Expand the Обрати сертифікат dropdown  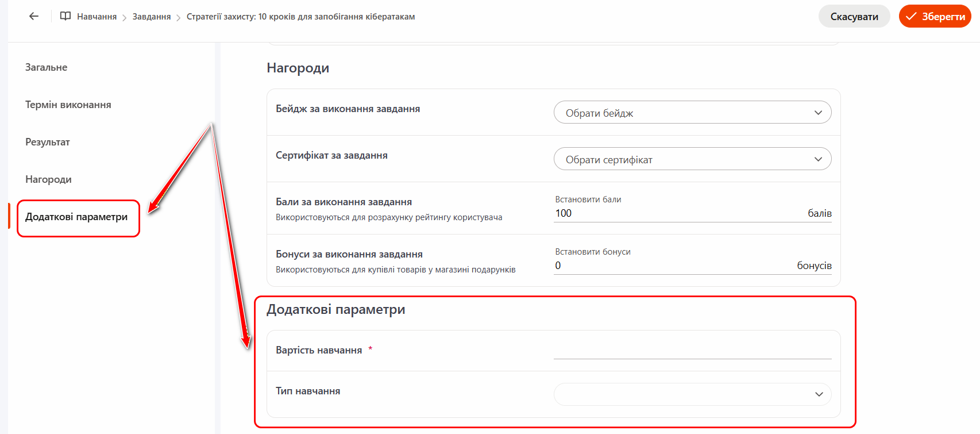684,159
